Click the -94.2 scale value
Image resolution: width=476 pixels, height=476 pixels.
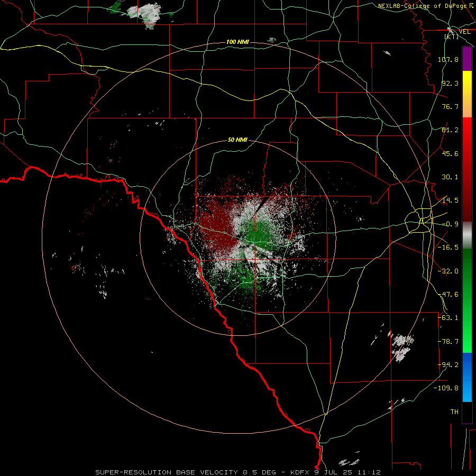[448, 365]
